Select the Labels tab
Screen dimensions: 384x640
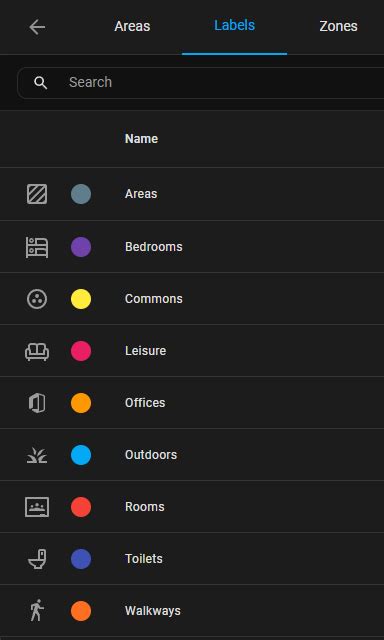tap(235, 26)
